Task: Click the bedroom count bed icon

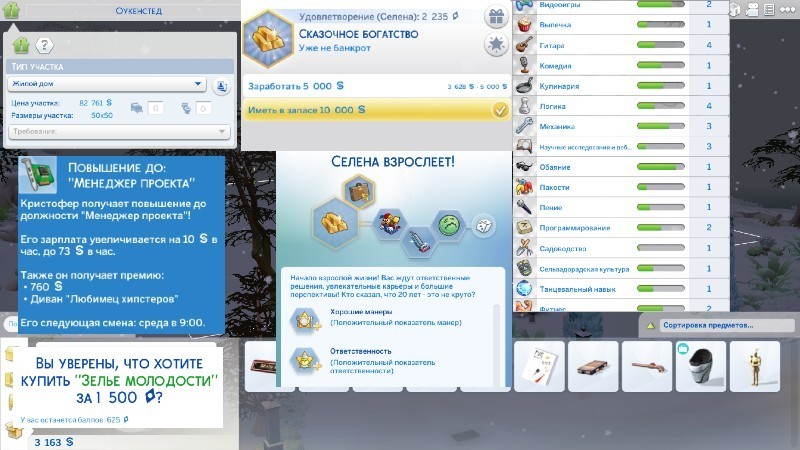Action: pos(137,108)
